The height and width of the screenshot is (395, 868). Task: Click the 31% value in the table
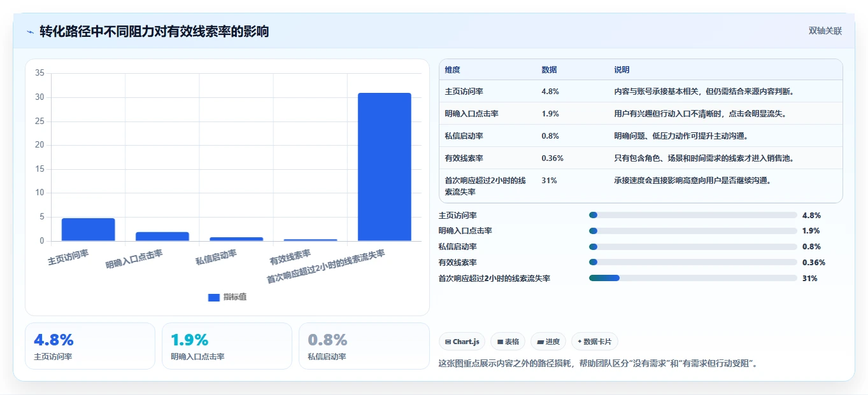click(x=549, y=181)
